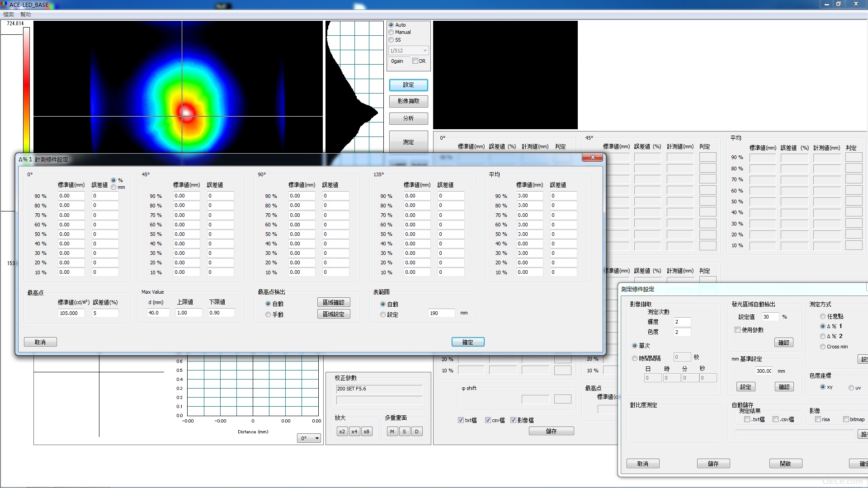The image size is (868, 488).
Task: Click the 影像擷取 button
Action: pos(408,101)
